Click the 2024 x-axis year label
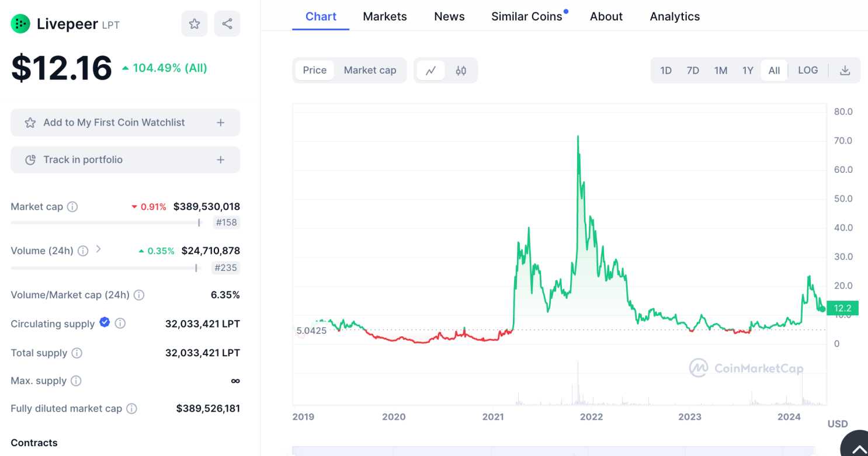This screenshot has height=456, width=868. coord(789,417)
